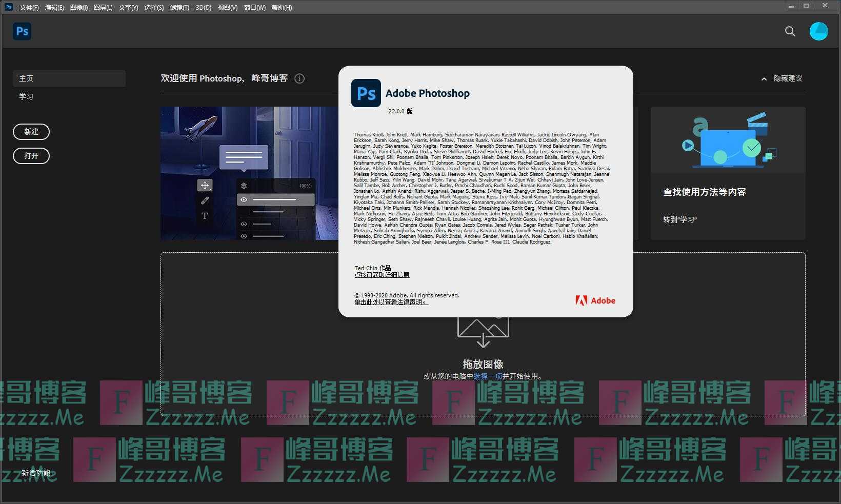Click the 单击此处以查看法律声明 link
Screen dimensions: 841x504
click(391, 302)
